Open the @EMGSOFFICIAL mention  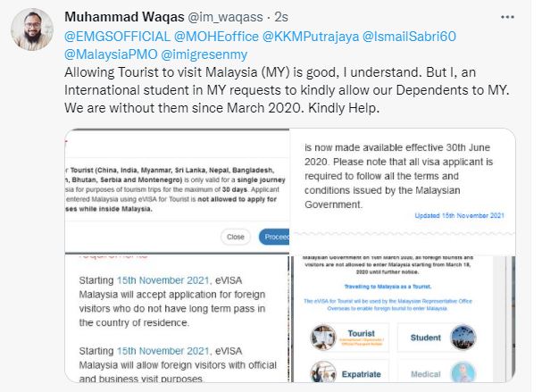click(117, 37)
